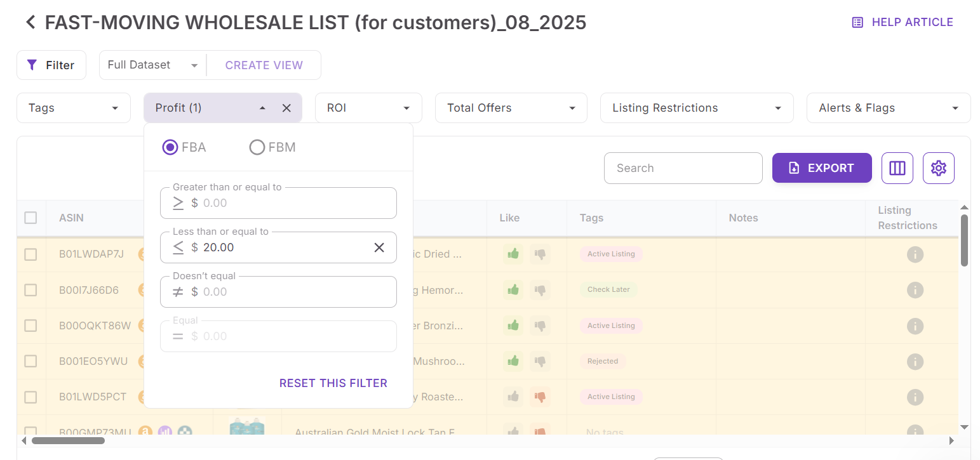Image resolution: width=980 pixels, height=460 pixels.
Task: Clear the 20.00 value with the X icon
Action: coord(379,247)
